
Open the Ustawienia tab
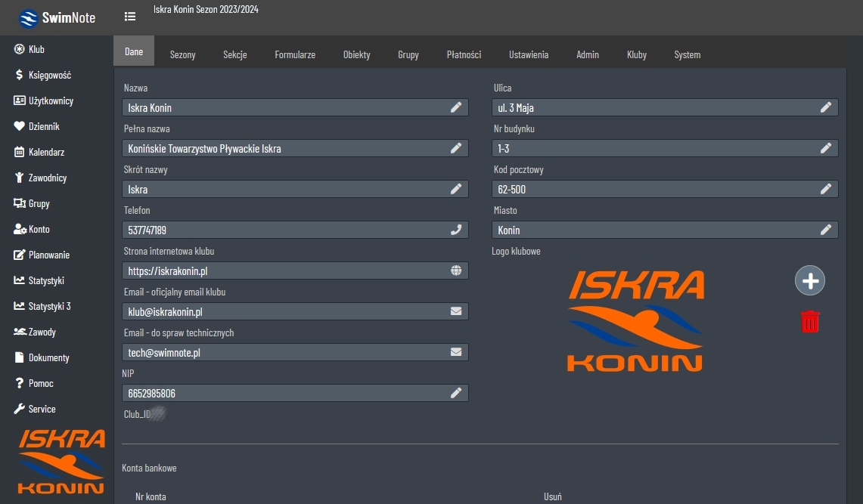[529, 55]
